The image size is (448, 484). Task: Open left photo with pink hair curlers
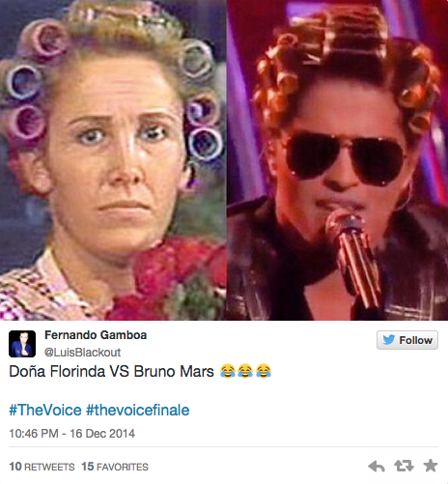(113, 160)
